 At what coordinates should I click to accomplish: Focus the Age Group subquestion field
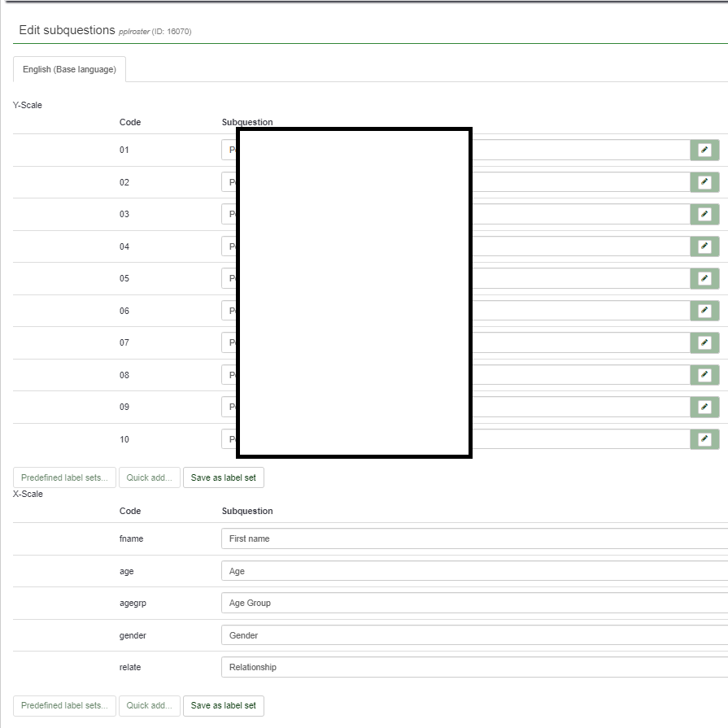tap(472, 603)
